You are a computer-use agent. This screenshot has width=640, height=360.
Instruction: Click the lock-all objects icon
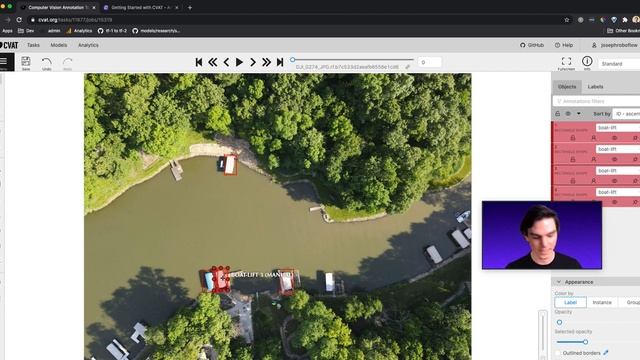[x=558, y=113]
